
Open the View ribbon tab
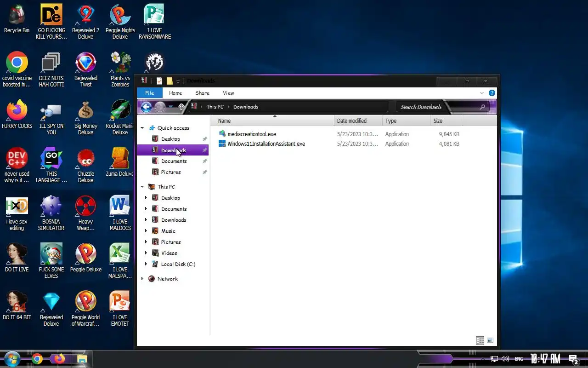(x=228, y=93)
